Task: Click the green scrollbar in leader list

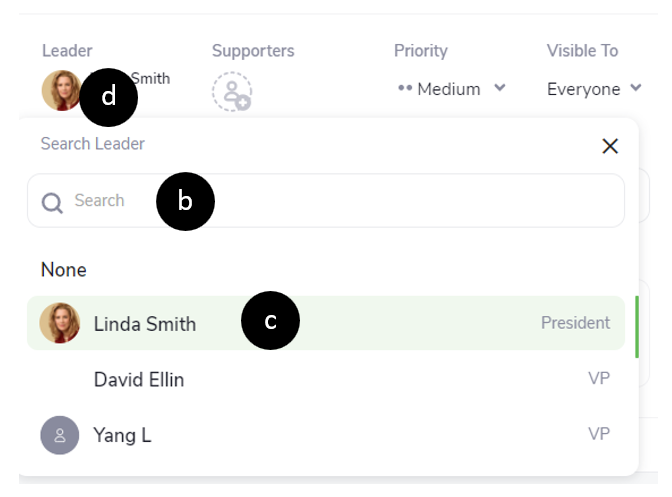Action: click(x=637, y=326)
